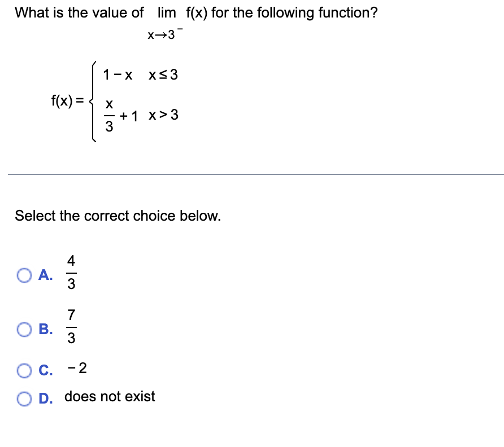Select the radio button for choice B
504x447 pixels.
pos(24,330)
